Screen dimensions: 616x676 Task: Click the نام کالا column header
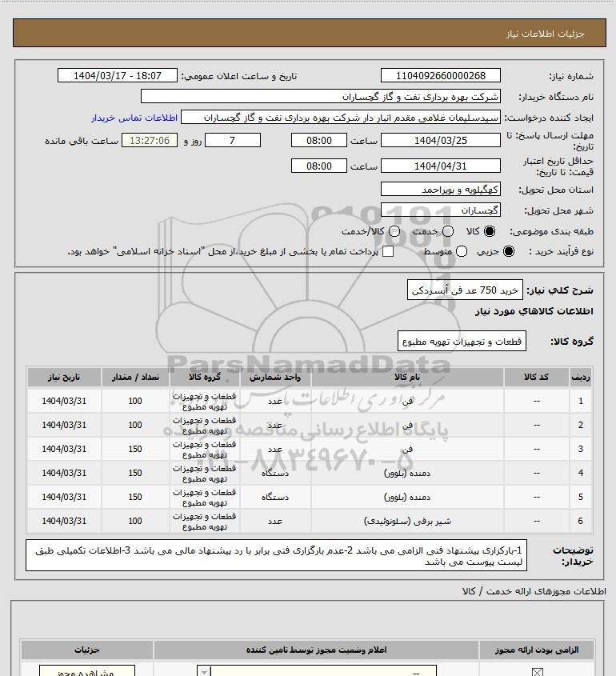pos(407,377)
